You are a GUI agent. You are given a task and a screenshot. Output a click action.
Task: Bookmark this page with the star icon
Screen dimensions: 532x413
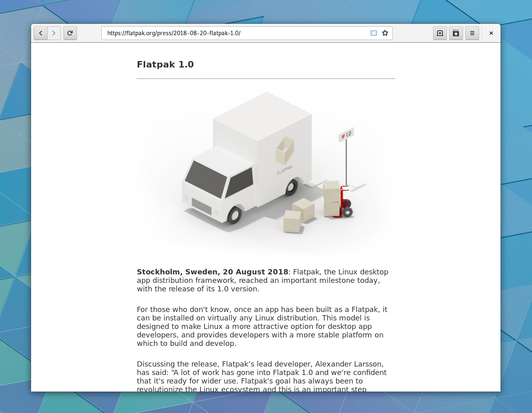click(x=385, y=33)
